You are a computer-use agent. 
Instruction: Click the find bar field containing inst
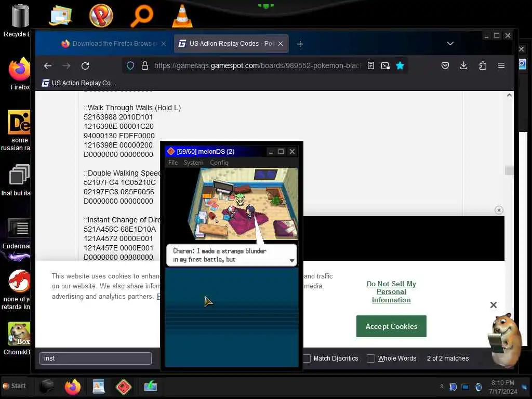[x=96, y=358]
